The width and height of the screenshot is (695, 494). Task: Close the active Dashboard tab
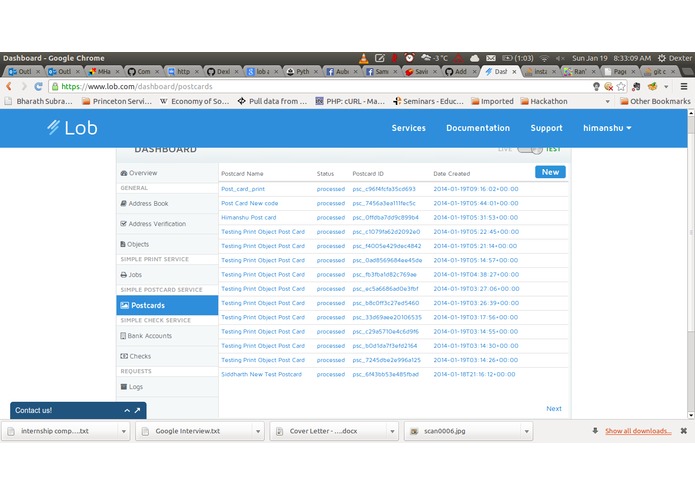click(x=514, y=71)
